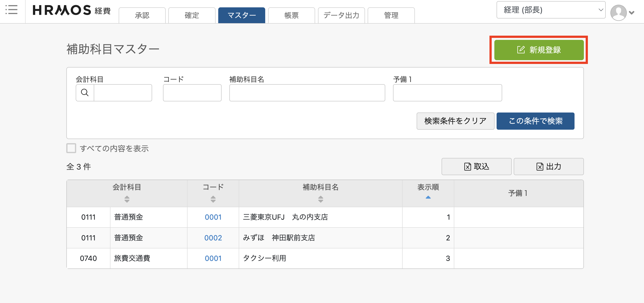The width and height of the screenshot is (644, 303).
Task: Click the 全 3 件 count text
Action: coord(79,166)
